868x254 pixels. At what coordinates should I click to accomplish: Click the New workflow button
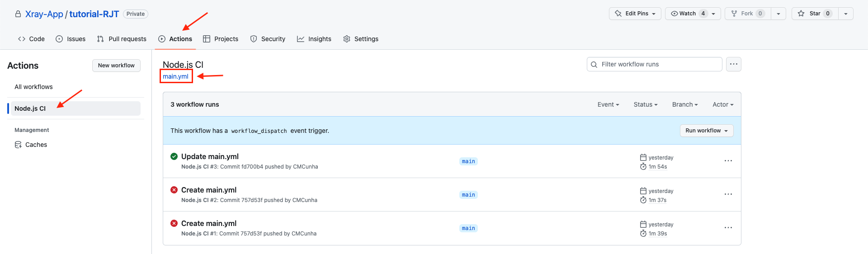[x=116, y=66]
